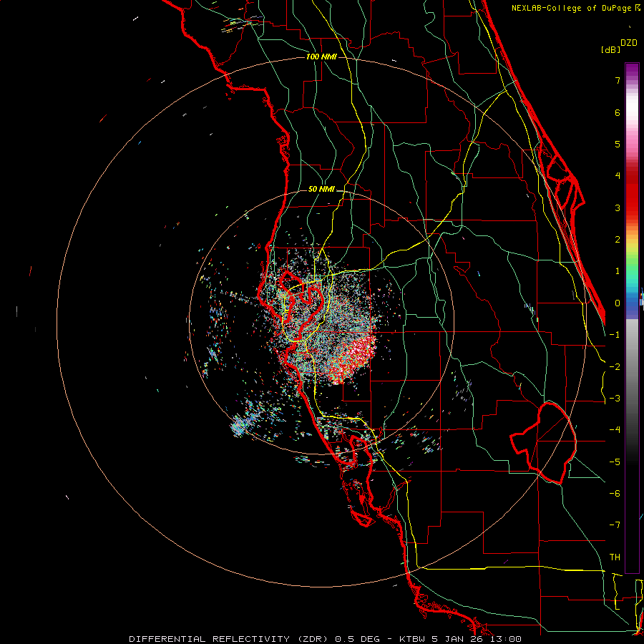Click the 2 dB value on scale

click(x=618, y=240)
